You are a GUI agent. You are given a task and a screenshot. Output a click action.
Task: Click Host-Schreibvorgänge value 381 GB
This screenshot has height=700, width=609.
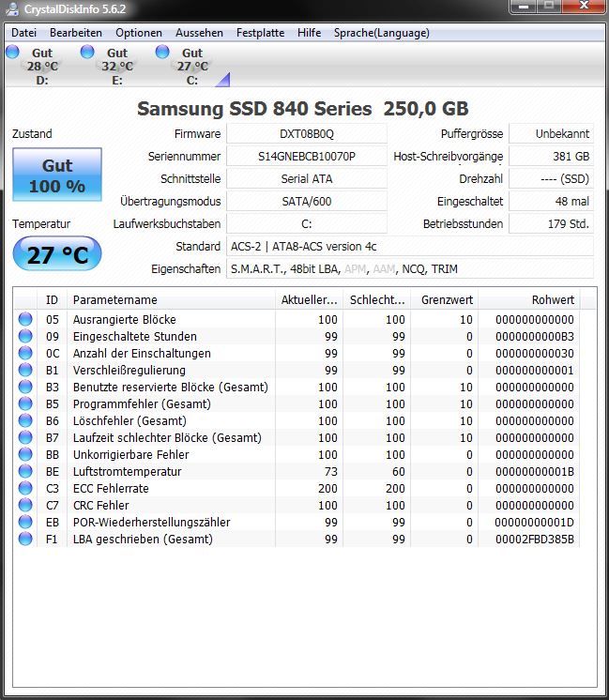pyautogui.click(x=552, y=157)
